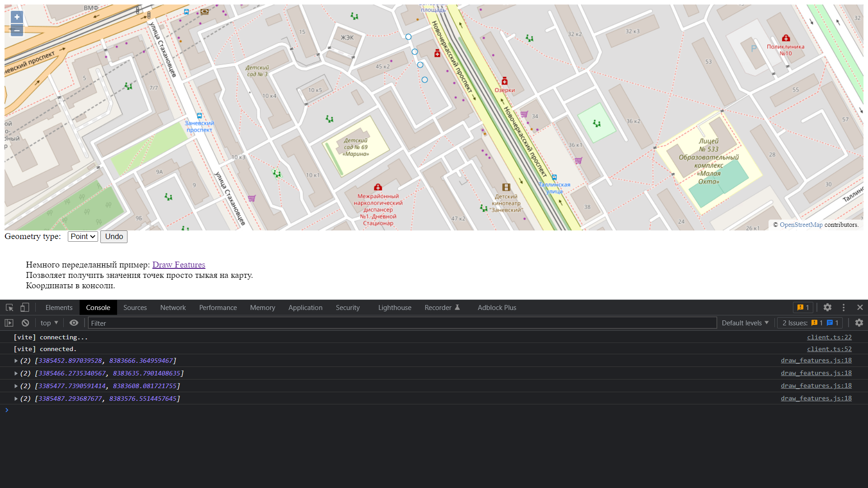Open the Draw Features link
The width and height of the screenshot is (868, 488).
point(179,265)
